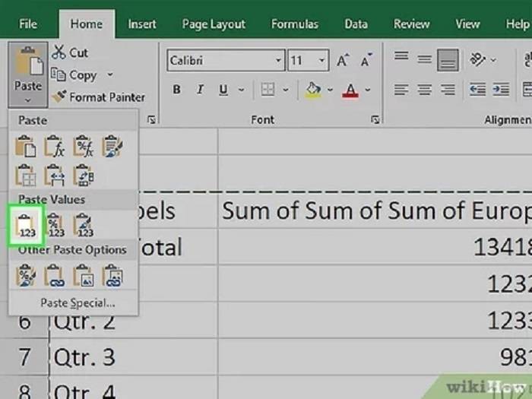
Task: Select the Sum of Sum of Sum header cell
Action: pos(375,211)
